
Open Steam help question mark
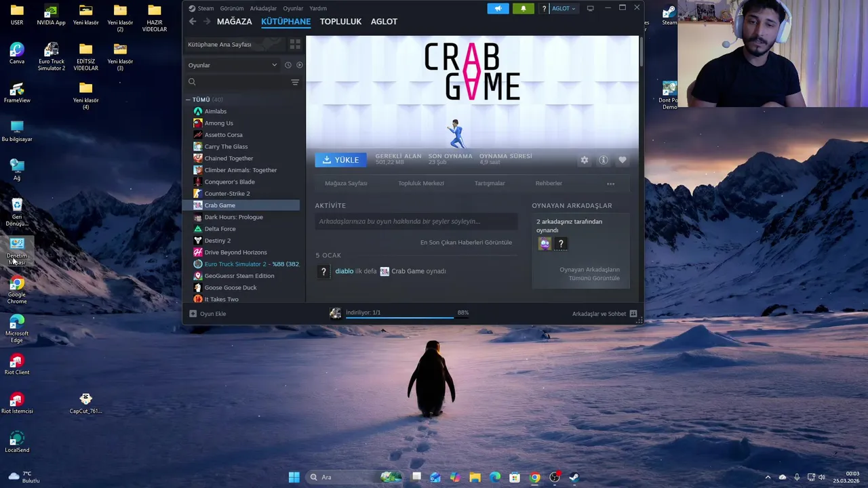pos(544,8)
